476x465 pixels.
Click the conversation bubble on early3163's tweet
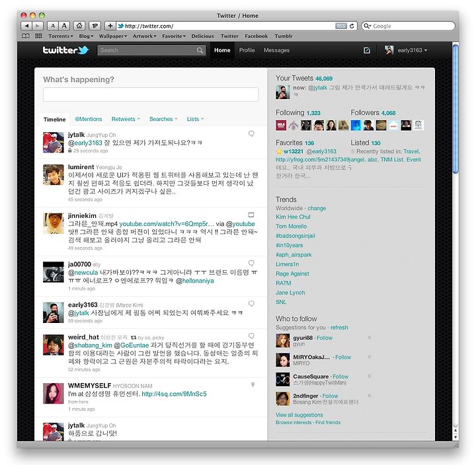pyautogui.click(x=251, y=304)
